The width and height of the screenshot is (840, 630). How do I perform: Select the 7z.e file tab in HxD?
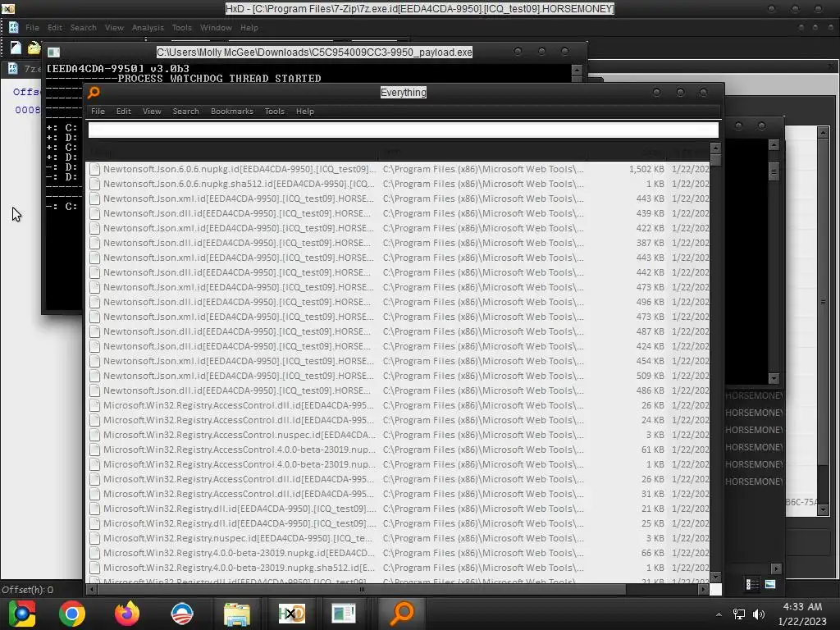pos(25,69)
